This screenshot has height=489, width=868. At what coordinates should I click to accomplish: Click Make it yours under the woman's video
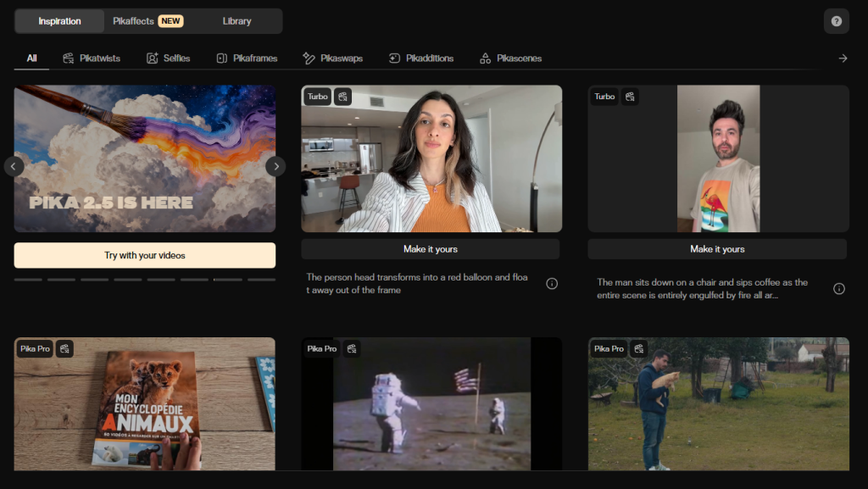coord(431,249)
